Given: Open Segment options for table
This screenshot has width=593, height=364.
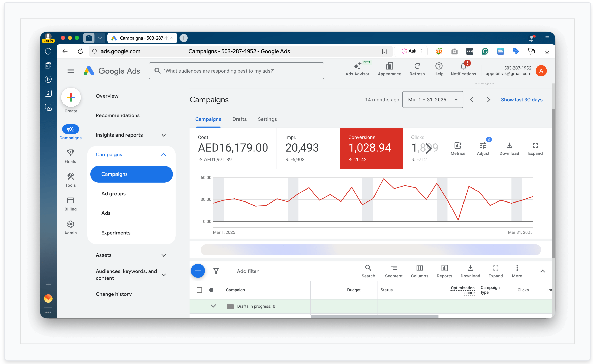Looking at the screenshot, I should (x=394, y=271).
